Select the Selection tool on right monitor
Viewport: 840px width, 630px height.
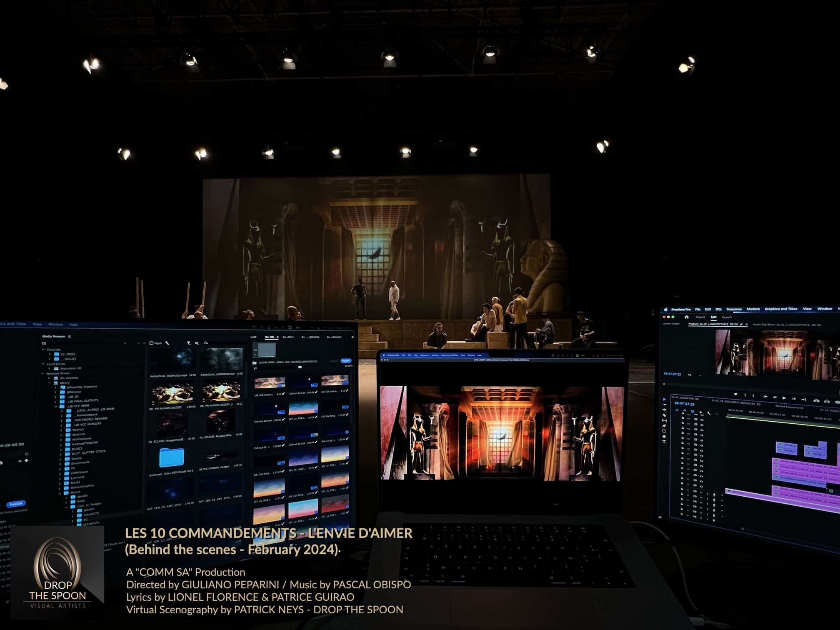[665, 399]
